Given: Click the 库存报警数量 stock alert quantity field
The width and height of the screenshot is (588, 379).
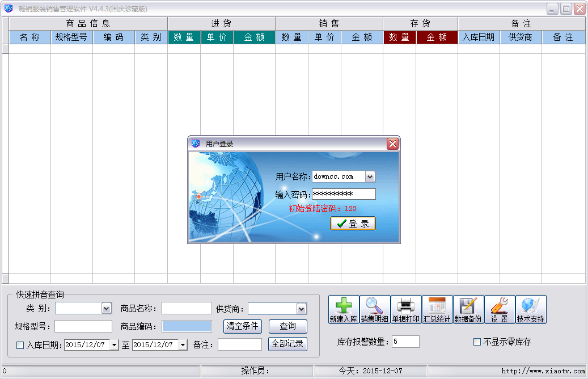Looking at the screenshot, I should 406,342.
